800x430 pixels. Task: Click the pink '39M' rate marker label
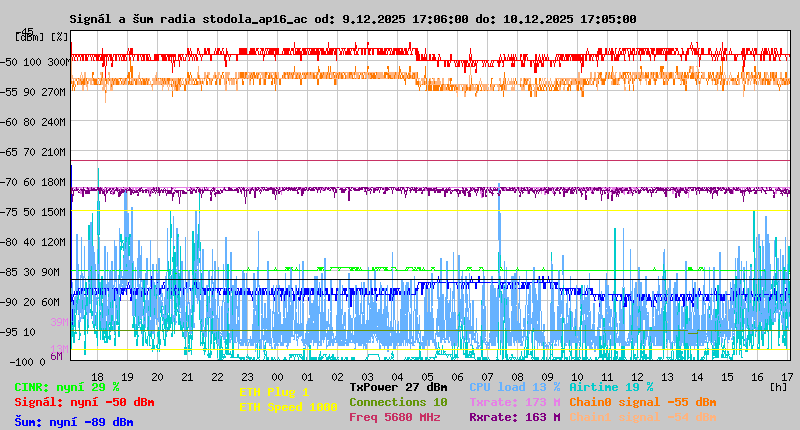59,322
